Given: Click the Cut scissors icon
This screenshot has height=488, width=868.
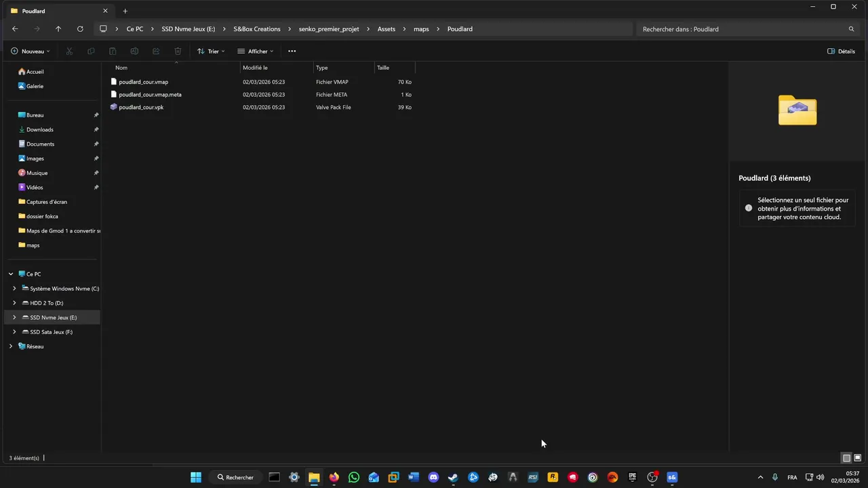Looking at the screenshot, I should (x=69, y=51).
